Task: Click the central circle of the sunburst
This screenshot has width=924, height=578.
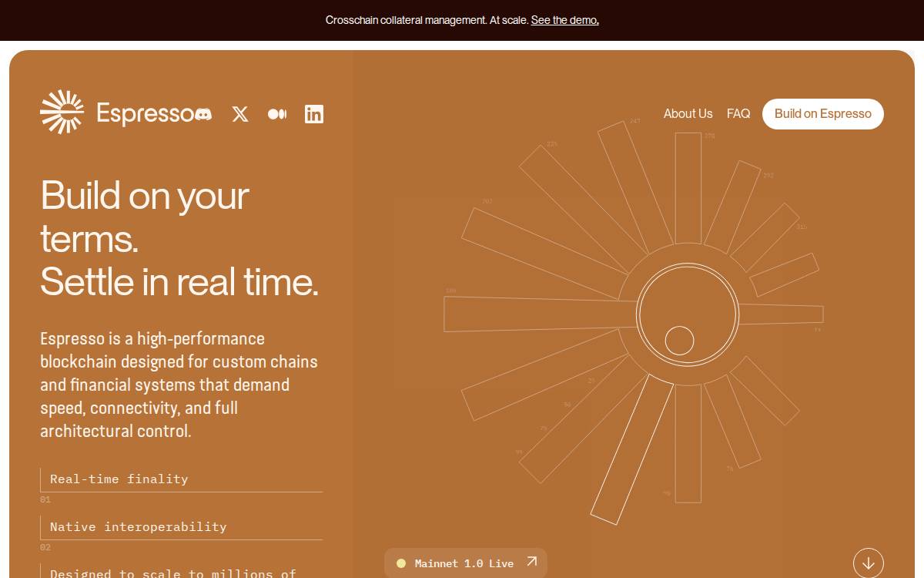Action: pyautogui.click(x=688, y=314)
